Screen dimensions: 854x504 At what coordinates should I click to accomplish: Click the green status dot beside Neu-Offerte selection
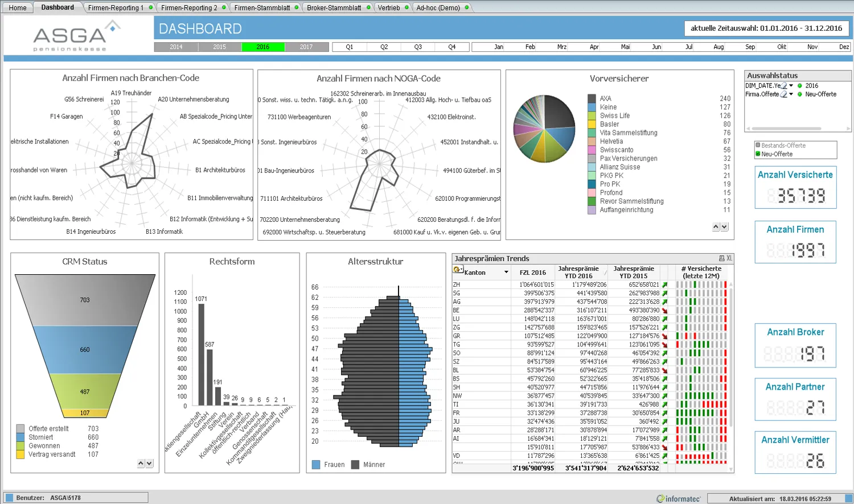coord(800,94)
